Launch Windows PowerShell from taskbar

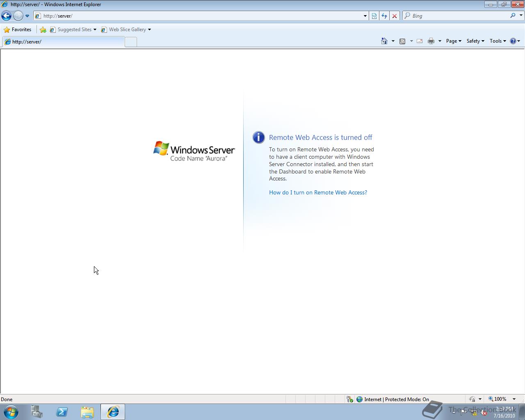click(62, 412)
